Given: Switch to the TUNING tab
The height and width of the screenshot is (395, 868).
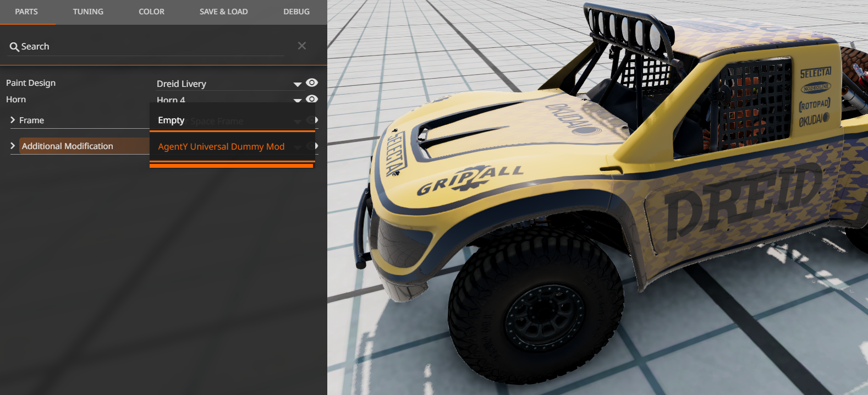Looking at the screenshot, I should [x=88, y=12].
